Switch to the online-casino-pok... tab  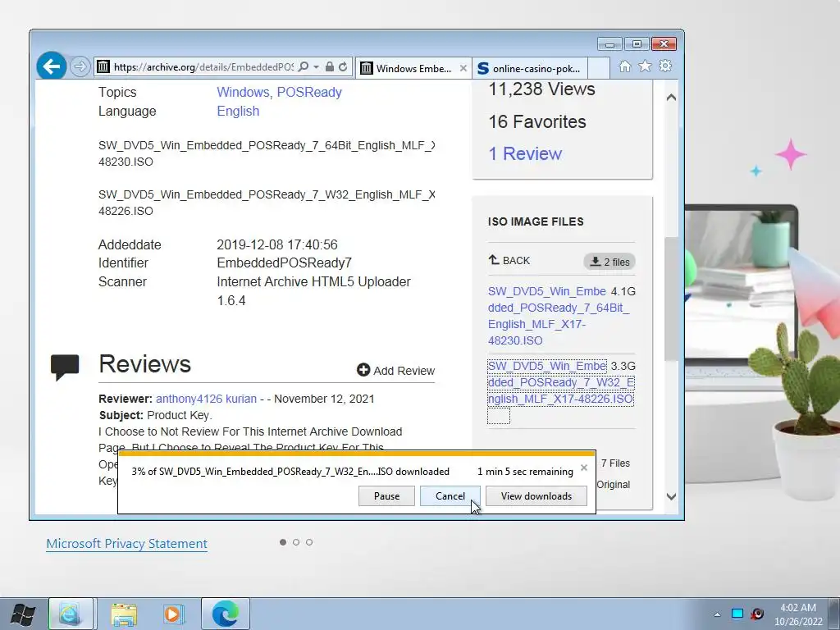(530, 69)
